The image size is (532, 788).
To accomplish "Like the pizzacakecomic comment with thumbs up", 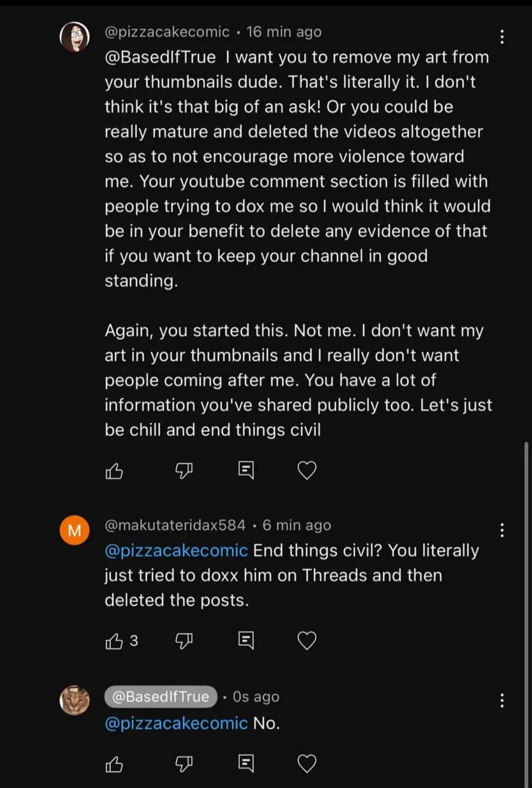I will point(114,471).
